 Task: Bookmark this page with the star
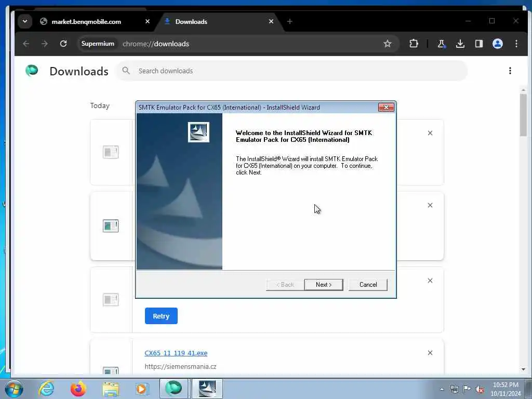[387, 44]
